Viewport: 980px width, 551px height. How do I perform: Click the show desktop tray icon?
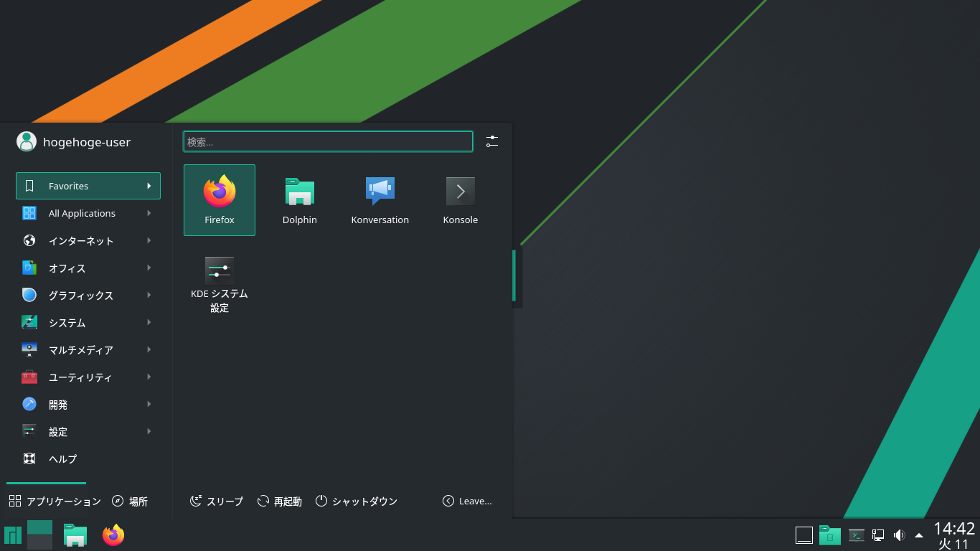point(804,535)
